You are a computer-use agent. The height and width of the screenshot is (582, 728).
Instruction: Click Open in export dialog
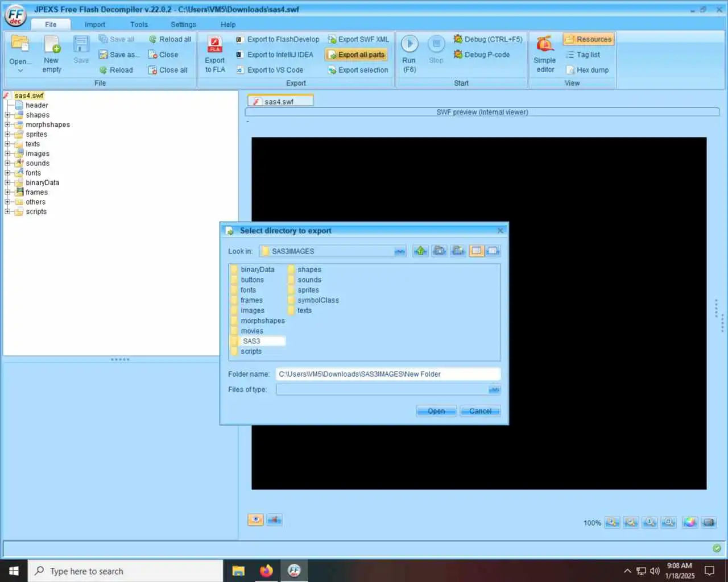coord(436,411)
